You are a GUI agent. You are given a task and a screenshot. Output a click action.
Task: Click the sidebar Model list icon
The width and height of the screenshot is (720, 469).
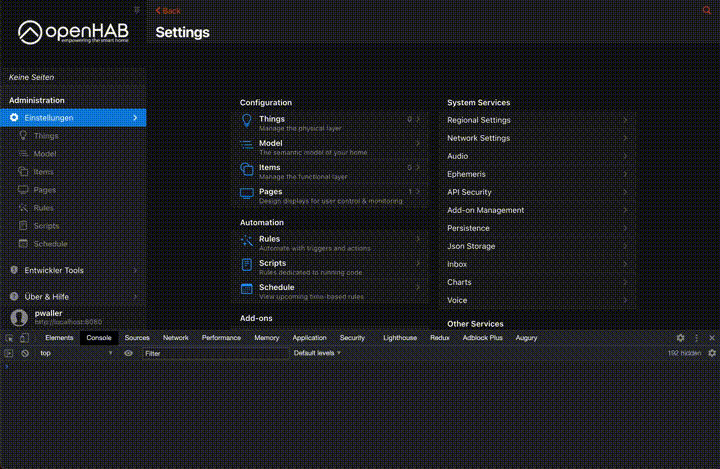[23, 153]
